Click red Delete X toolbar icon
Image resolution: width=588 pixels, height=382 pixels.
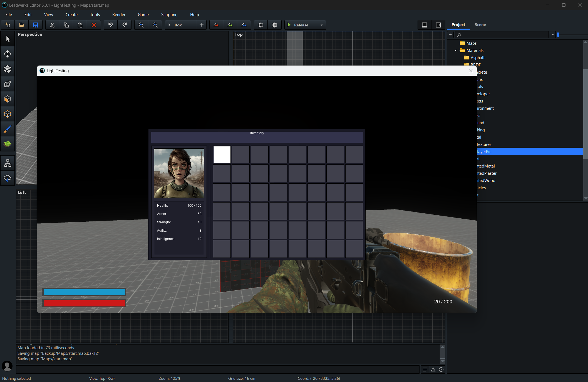tap(94, 25)
